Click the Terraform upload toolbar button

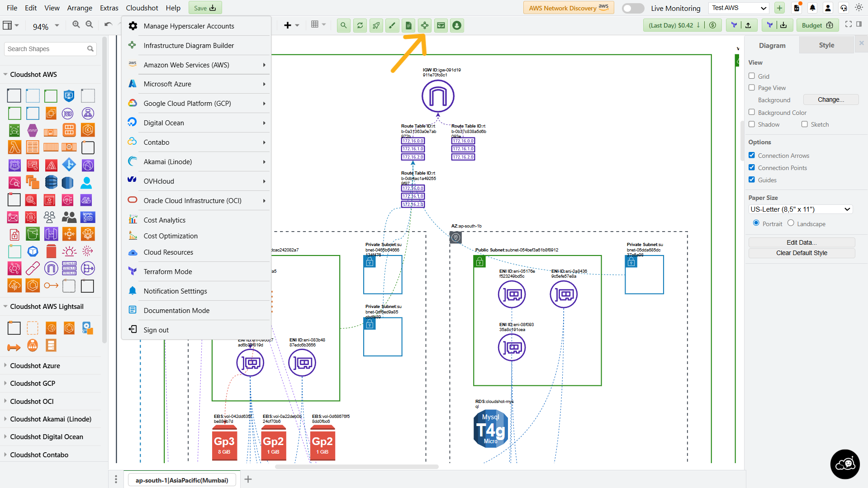point(741,25)
